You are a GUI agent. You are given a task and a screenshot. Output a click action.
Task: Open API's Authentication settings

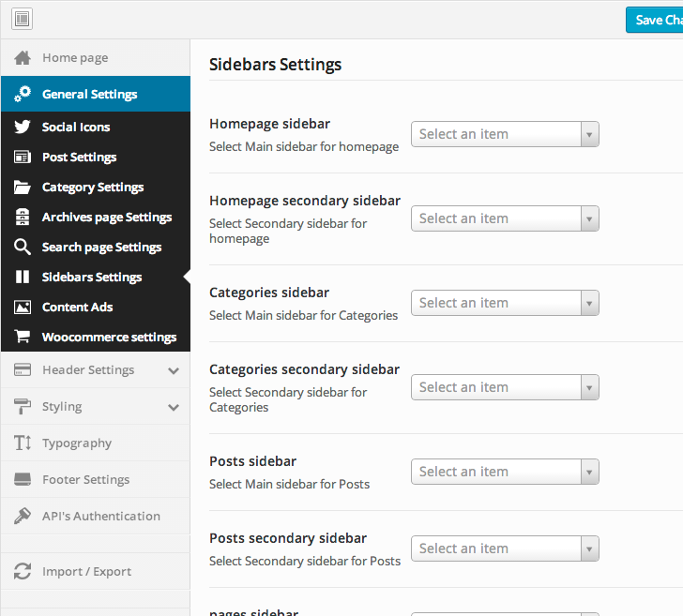[x=101, y=517]
